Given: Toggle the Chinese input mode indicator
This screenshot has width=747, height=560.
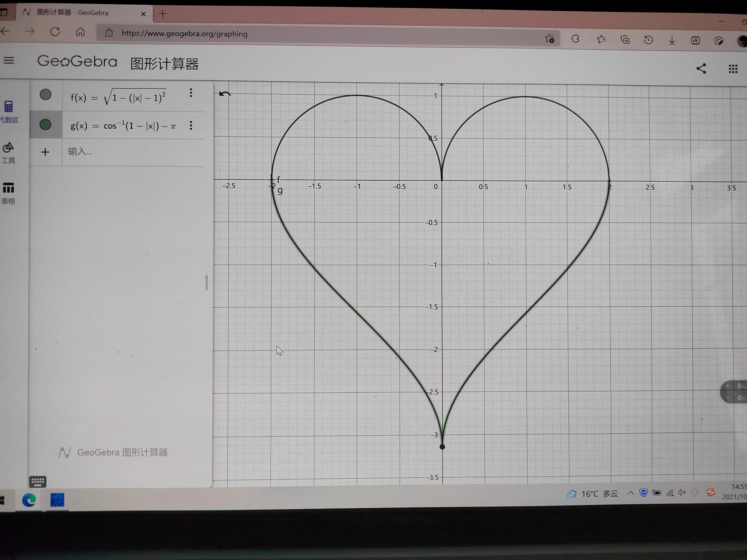Looking at the screenshot, I should [695, 492].
